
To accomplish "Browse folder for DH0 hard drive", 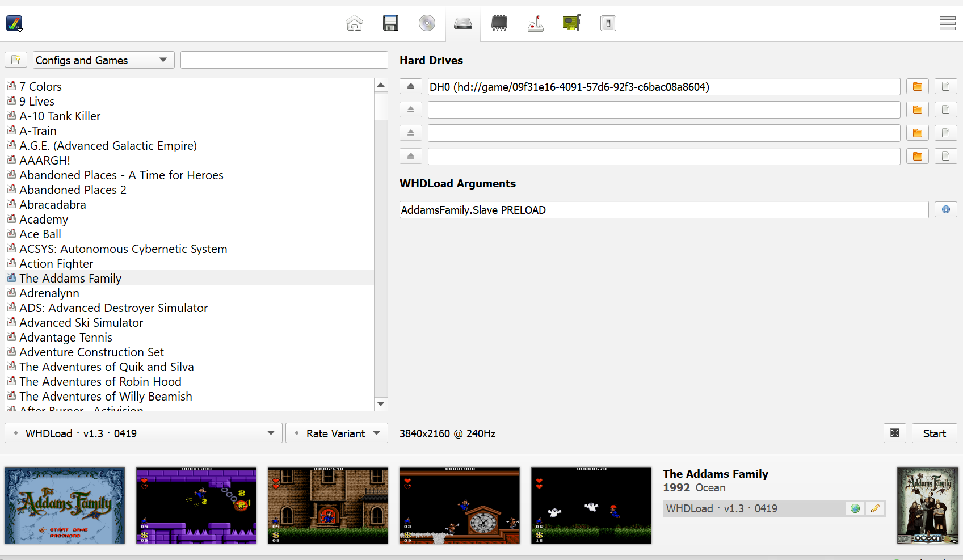I will click(x=918, y=86).
